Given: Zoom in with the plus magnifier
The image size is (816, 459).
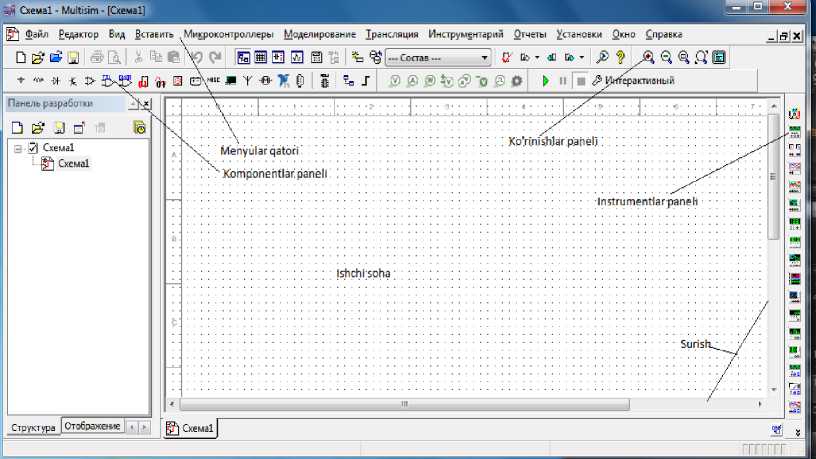Looking at the screenshot, I should coord(648,57).
